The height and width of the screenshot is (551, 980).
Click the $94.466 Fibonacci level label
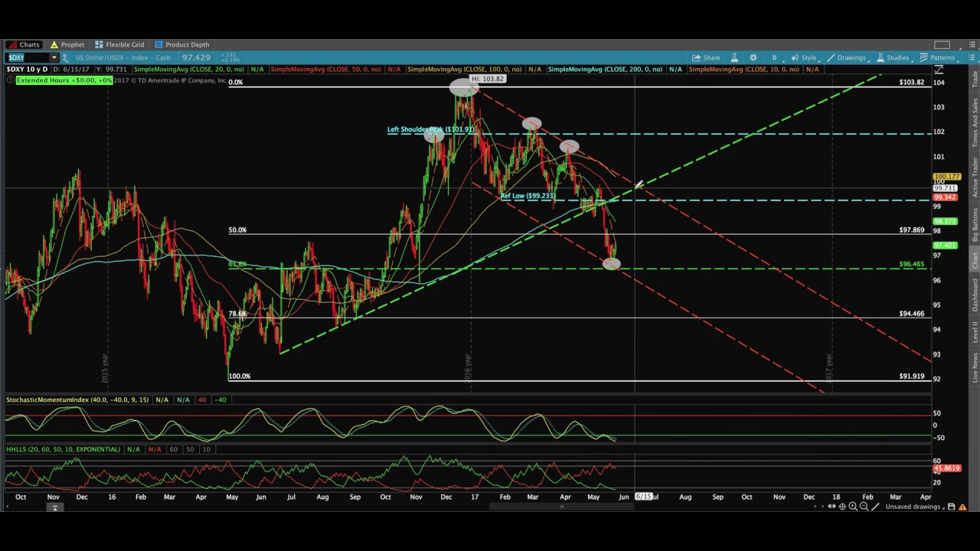coord(911,314)
